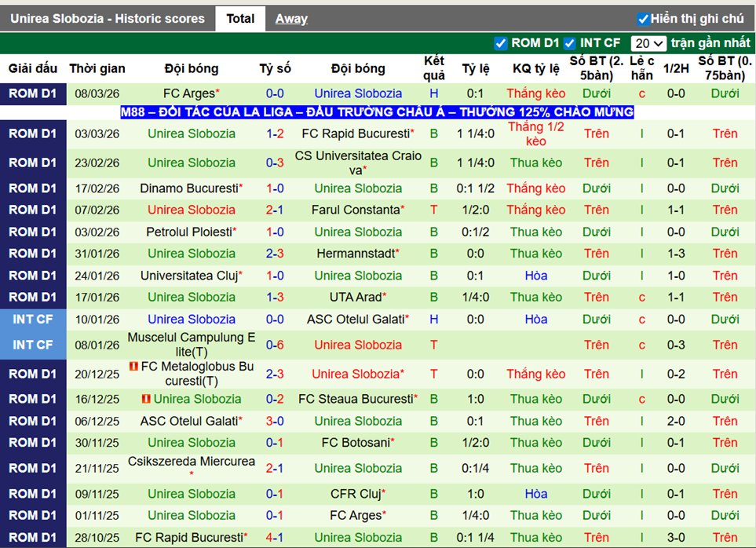
Task: Open the 20 recent matches dropdown
Action: click(x=648, y=43)
